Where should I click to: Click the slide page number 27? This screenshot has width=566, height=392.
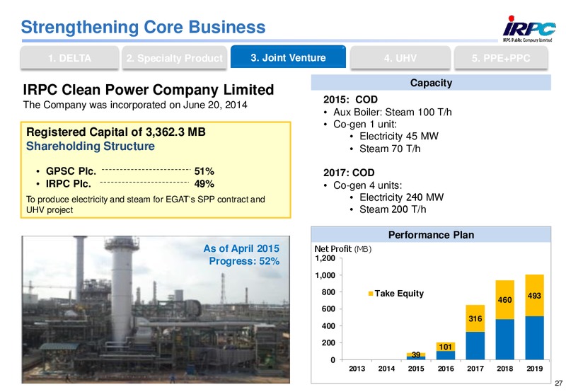[558, 384]
